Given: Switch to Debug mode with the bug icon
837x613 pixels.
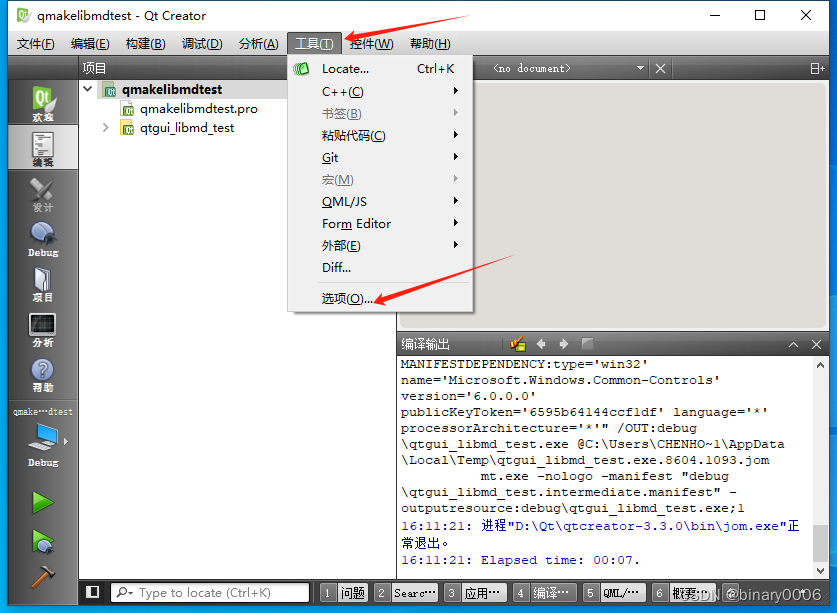Looking at the screenshot, I should click(43, 239).
